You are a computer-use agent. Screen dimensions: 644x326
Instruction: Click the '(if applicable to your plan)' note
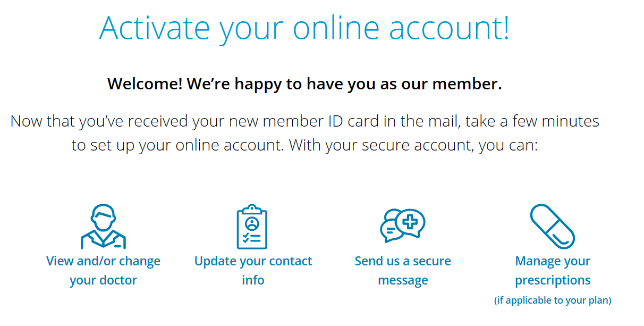pos(553,300)
